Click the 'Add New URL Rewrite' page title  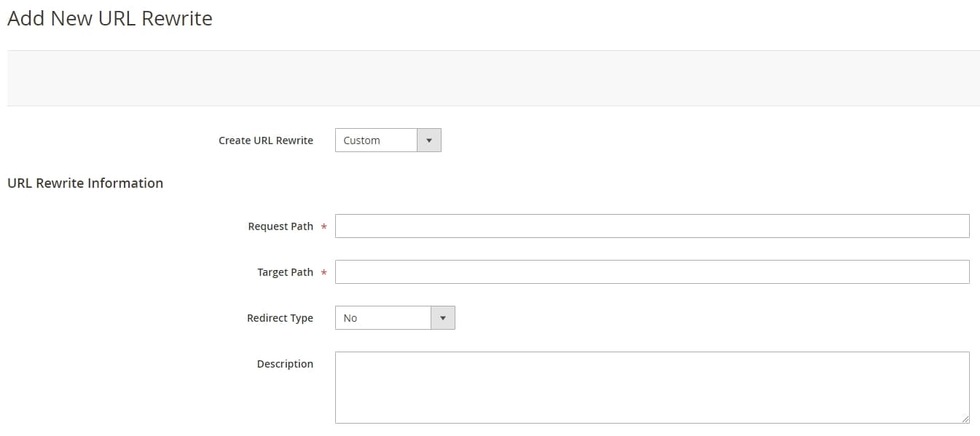110,19
